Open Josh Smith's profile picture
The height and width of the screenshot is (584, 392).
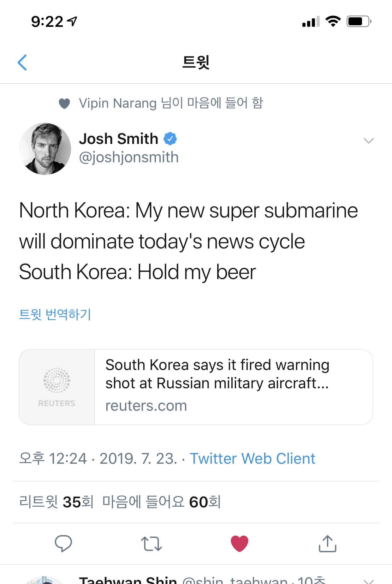pyautogui.click(x=45, y=149)
